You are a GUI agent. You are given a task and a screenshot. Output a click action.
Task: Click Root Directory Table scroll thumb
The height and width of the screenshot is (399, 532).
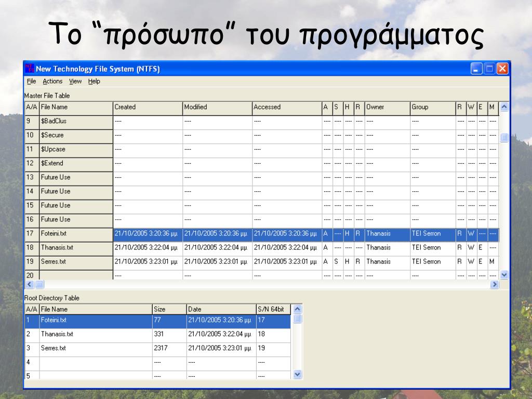[x=298, y=318]
